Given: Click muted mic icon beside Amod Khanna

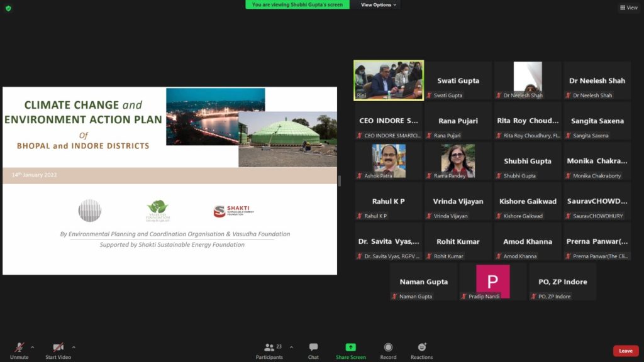Looking at the screenshot, I should (499, 256).
